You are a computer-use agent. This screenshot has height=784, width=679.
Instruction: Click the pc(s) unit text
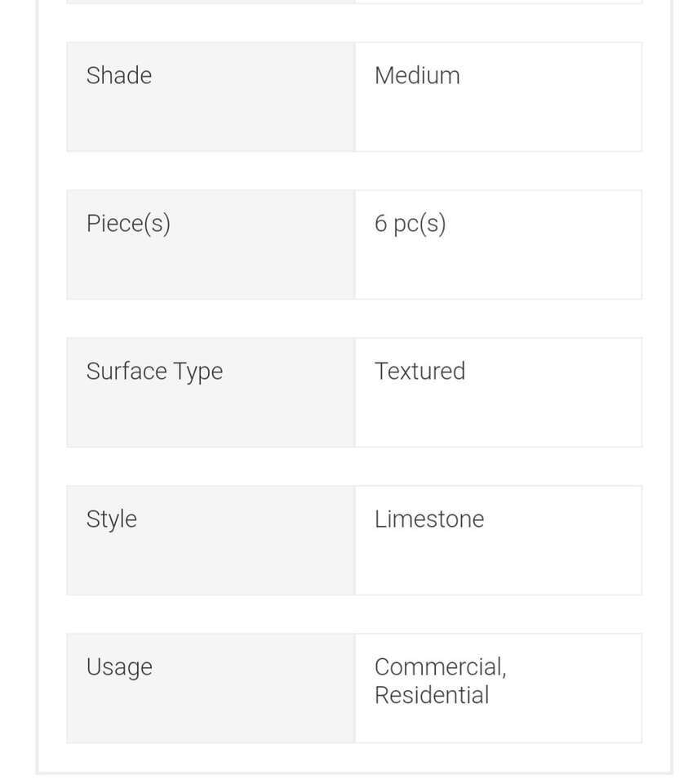[419, 224]
